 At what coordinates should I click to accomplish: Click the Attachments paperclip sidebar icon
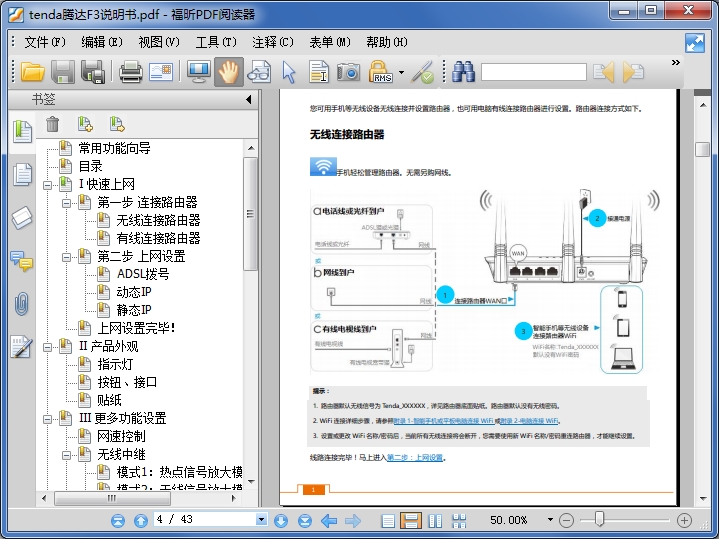[x=22, y=304]
